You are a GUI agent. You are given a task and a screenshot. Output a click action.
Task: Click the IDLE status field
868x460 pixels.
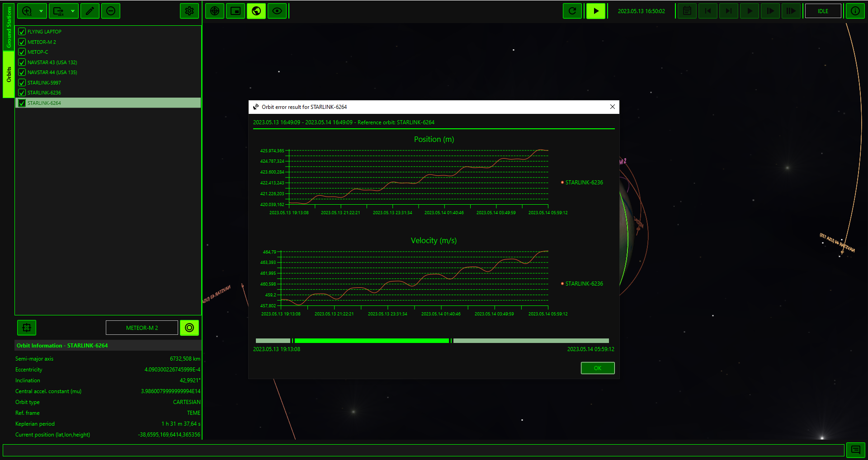coord(823,11)
